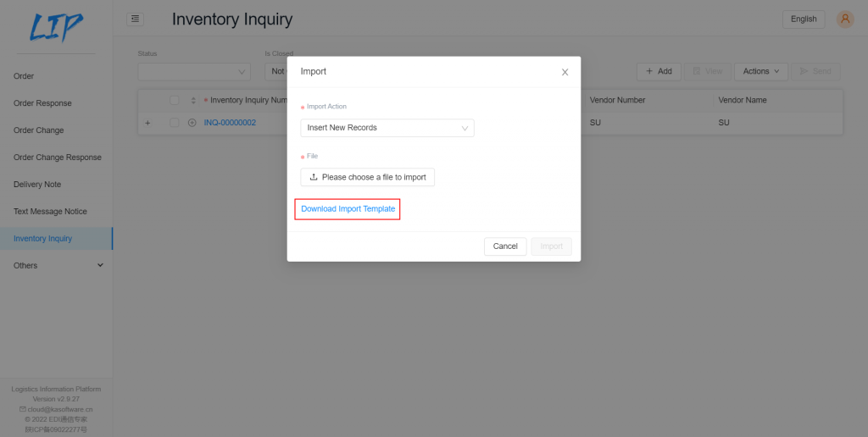
Task: Click the plus expand icon in table row
Action: [147, 123]
